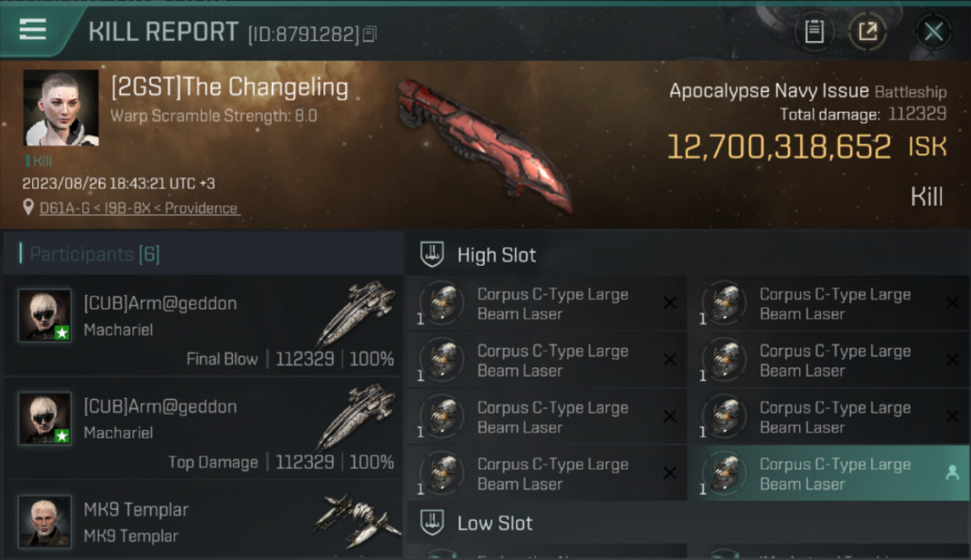Click the share export icon

click(868, 32)
